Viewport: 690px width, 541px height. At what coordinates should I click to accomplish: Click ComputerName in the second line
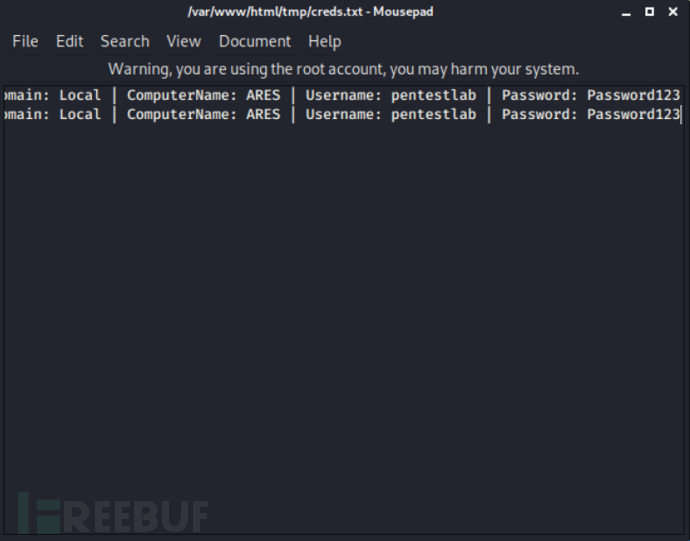[178, 114]
